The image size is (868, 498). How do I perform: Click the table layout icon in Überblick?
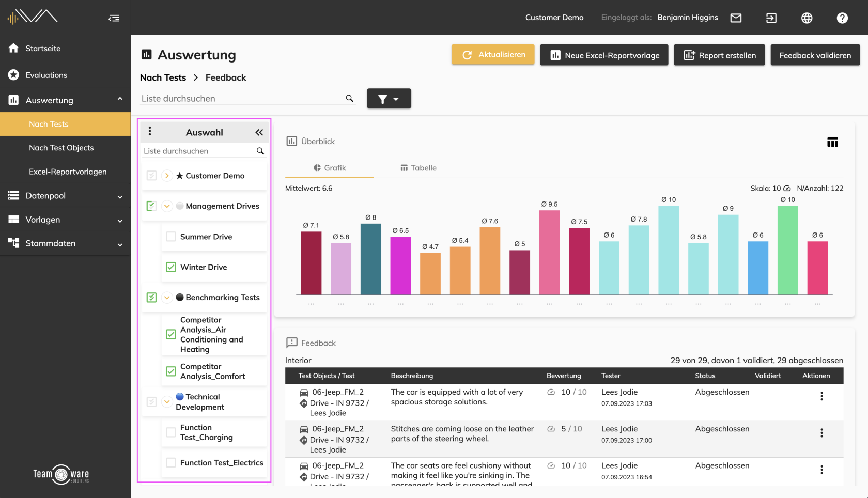(832, 142)
